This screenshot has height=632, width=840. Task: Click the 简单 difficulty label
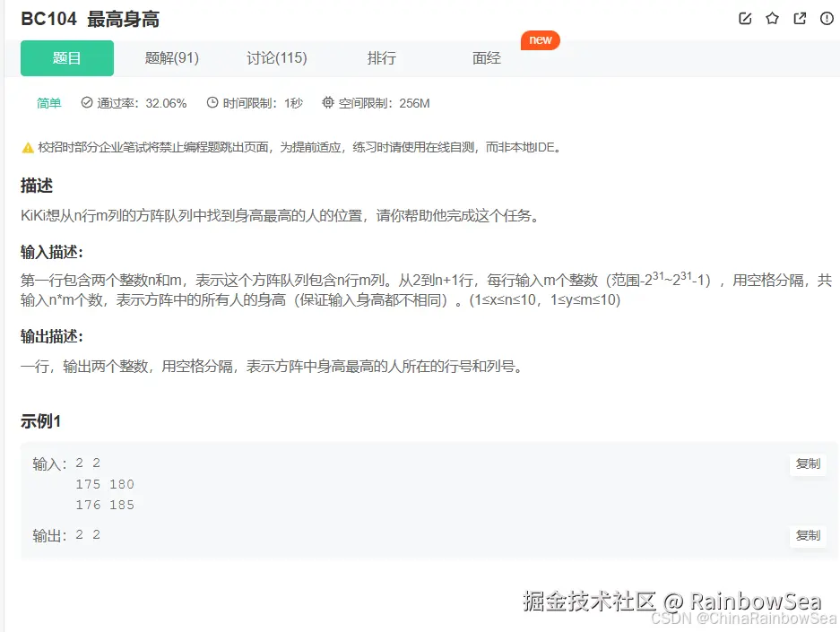[x=48, y=103]
